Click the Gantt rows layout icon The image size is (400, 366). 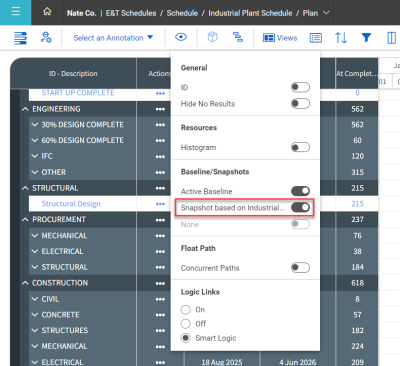coord(20,38)
